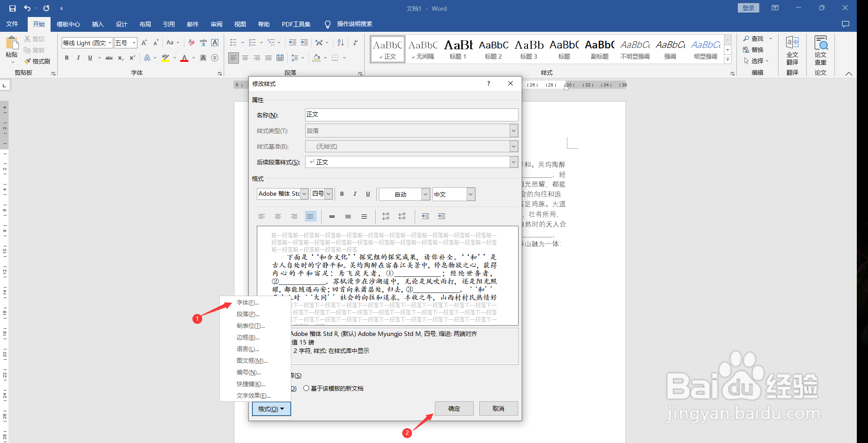Select left alignment in the dialog
The width and height of the screenshot is (868, 443).
pos(262,216)
